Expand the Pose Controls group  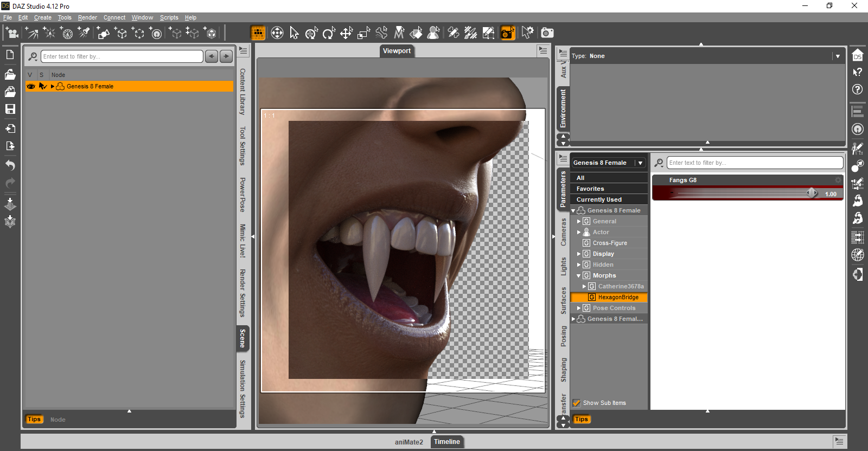click(x=579, y=308)
